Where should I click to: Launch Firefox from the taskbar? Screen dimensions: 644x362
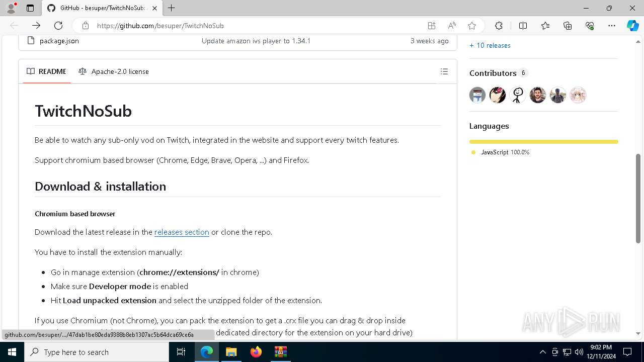click(x=256, y=352)
